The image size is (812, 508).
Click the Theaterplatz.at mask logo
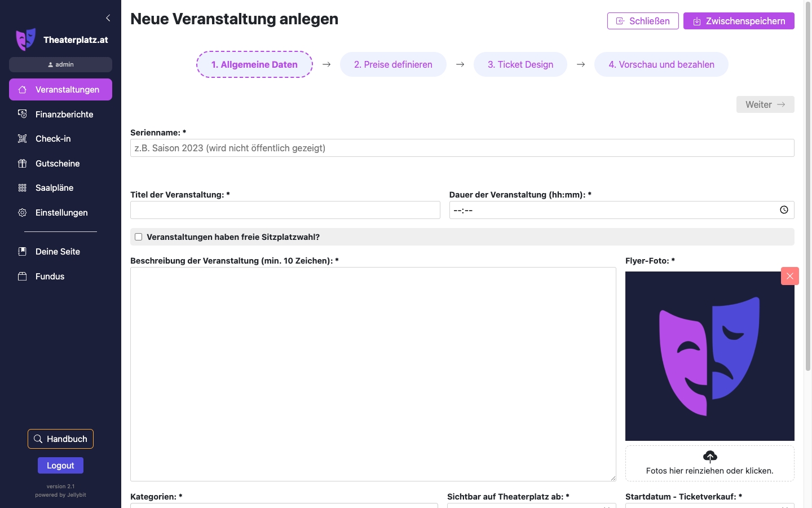tap(26, 40)
